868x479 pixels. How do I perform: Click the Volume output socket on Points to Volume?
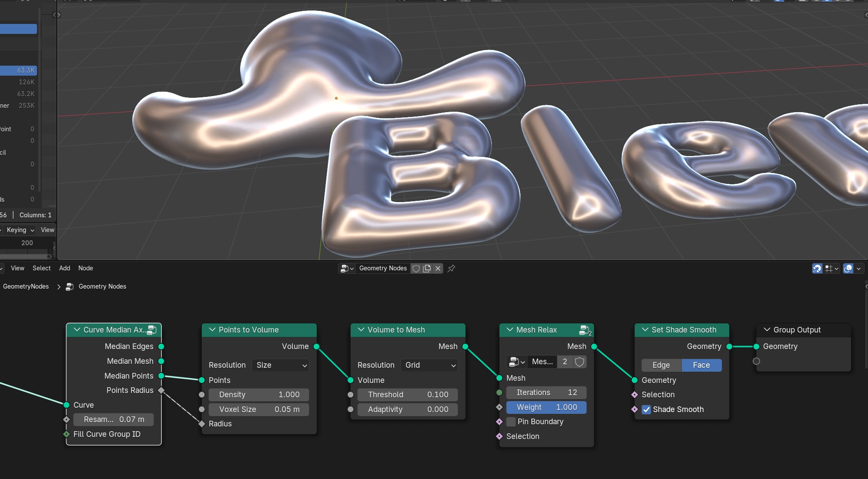pos(317,346)
